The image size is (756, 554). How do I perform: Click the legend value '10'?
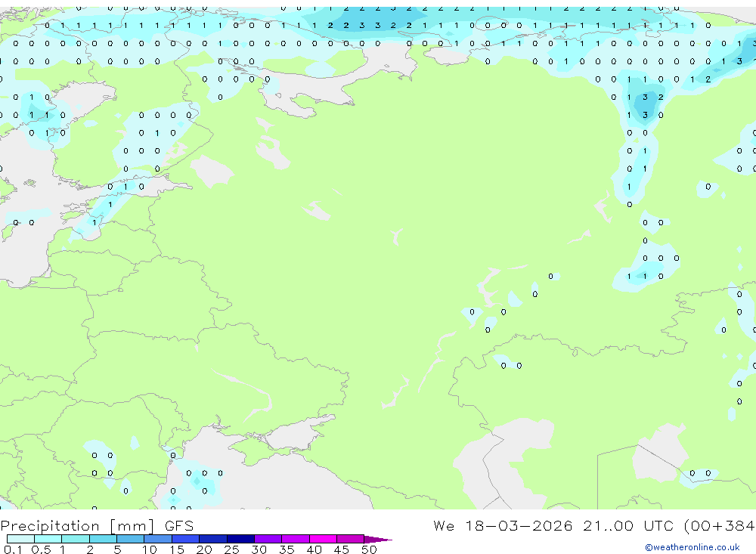(150, 549)
